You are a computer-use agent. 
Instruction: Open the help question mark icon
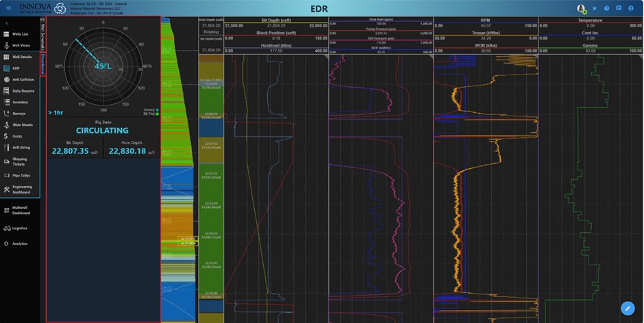[x=606, y=8]
